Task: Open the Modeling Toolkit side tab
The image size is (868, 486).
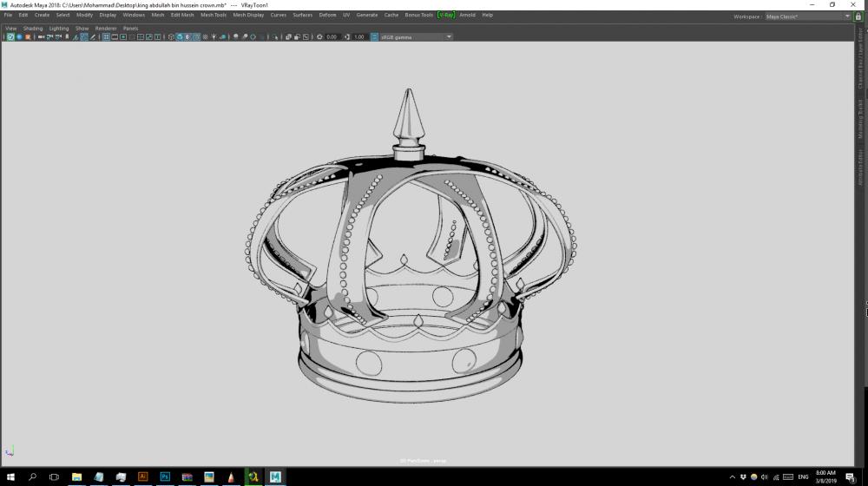Action: tap(860, 119)
